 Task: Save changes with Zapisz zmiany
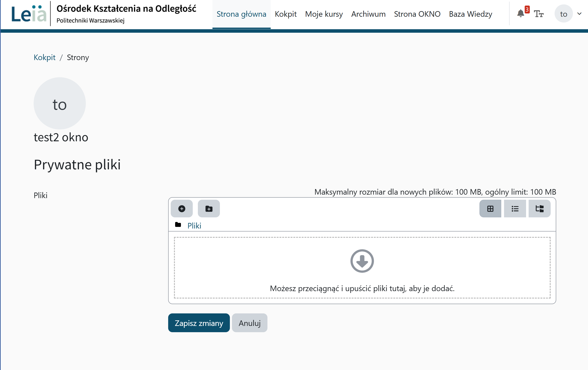click(199, 323)
